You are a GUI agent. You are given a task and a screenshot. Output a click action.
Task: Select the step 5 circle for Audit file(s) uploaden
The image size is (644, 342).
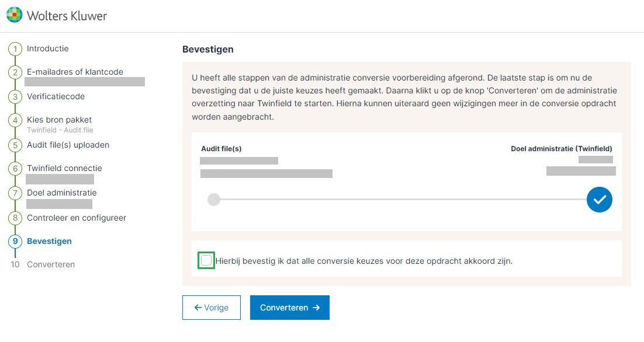coord(16,145)
